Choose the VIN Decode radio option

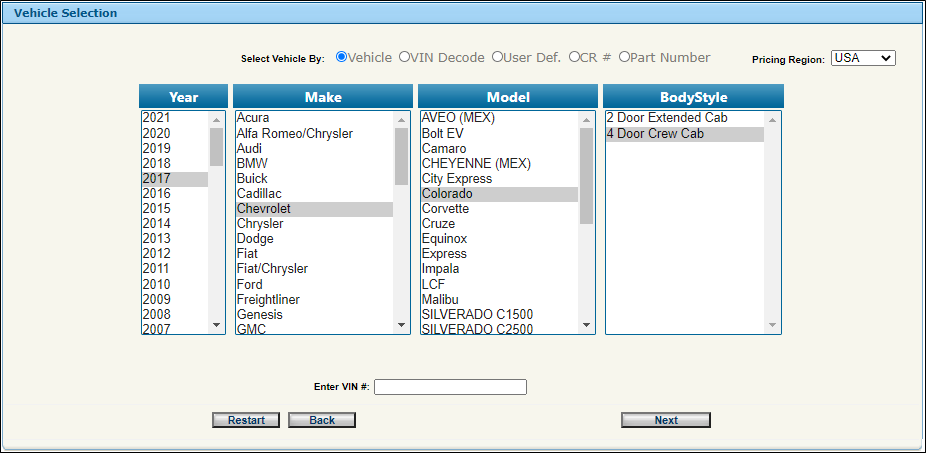(x=404, y=57)
